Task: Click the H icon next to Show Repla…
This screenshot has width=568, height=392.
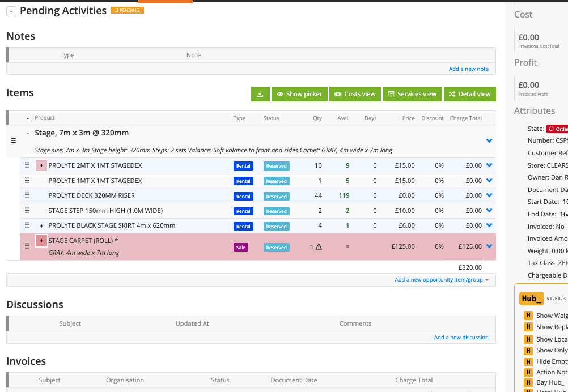Action: 528,326
